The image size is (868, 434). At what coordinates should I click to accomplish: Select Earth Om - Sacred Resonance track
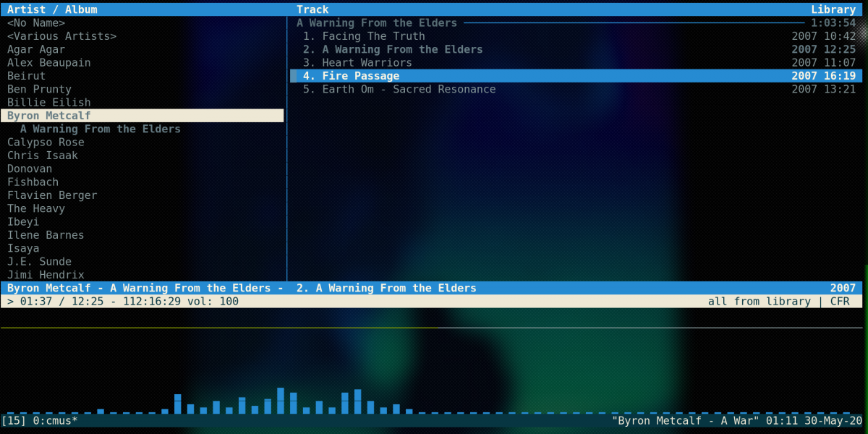click(409, 90)
